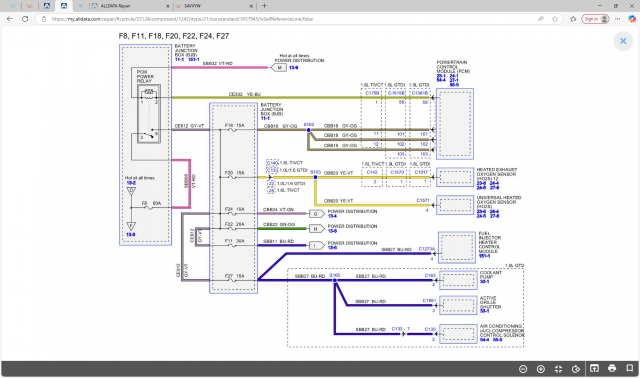Add this page to favorites star
This screenshot has height=378, width=640.
tap(555, 19)
